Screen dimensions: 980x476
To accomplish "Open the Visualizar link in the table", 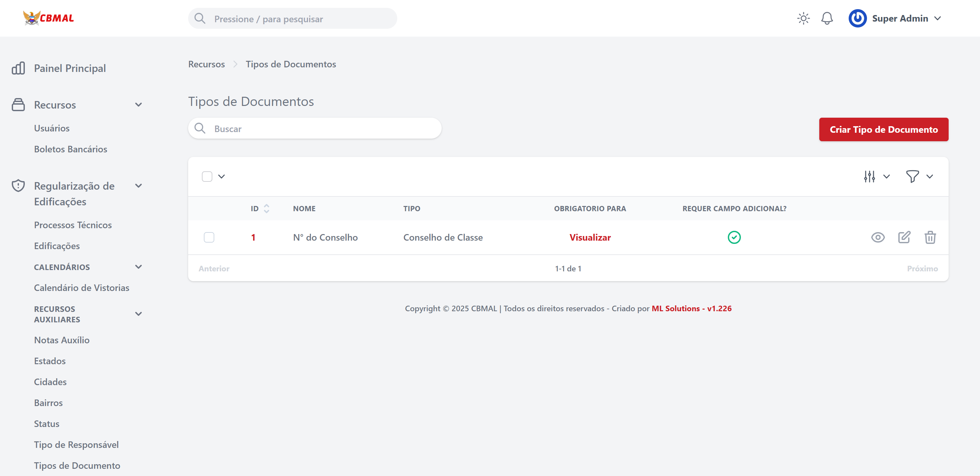I will 590,237.
